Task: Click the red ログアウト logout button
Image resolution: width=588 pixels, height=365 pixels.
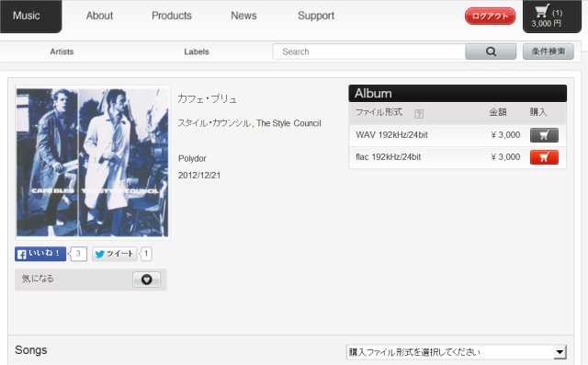Action: 490,17
